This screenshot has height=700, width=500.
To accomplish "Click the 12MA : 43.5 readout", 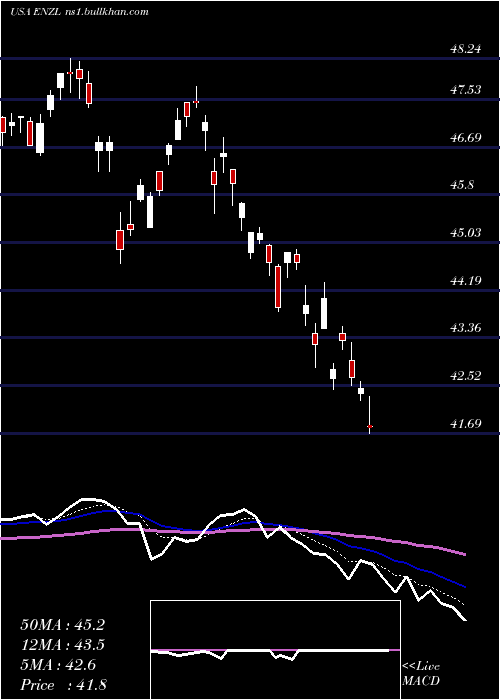I will 62,645.
